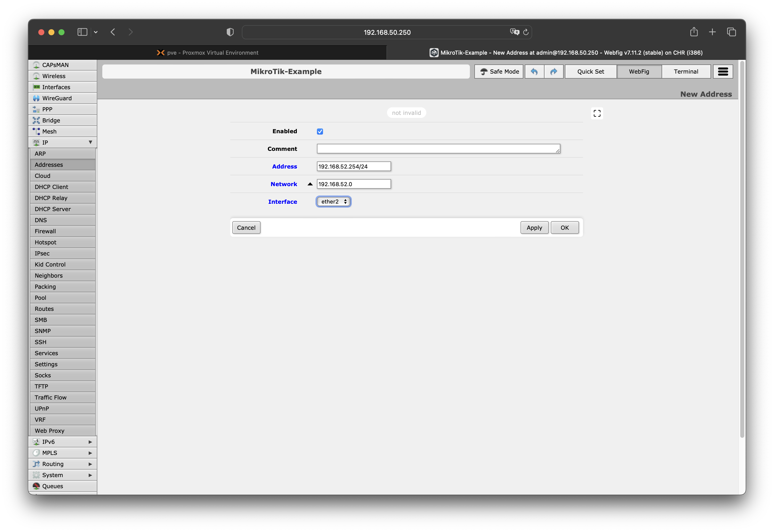This screenshot has height=532, width=774.
Task: Switch to the Terminal tab
Action: [686, 72]
